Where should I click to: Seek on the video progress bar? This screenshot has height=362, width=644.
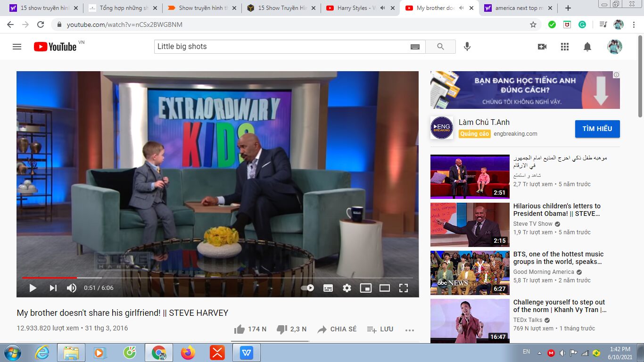[x=217, y=278]
